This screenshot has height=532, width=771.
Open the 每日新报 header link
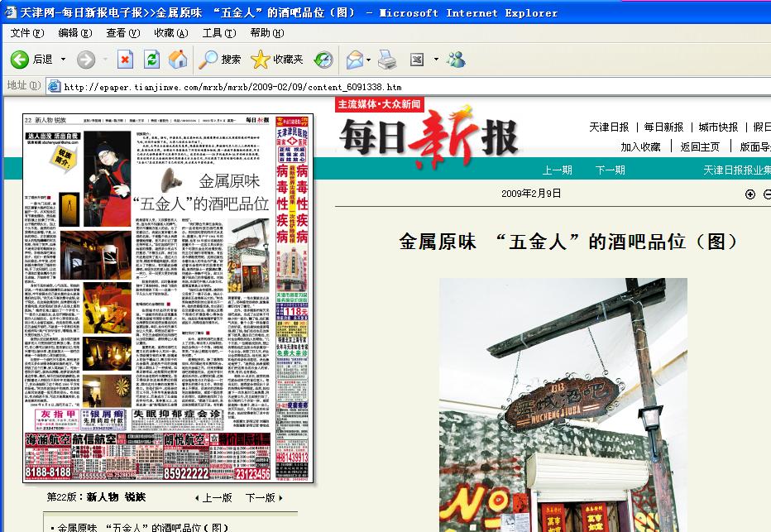(663, 127)
